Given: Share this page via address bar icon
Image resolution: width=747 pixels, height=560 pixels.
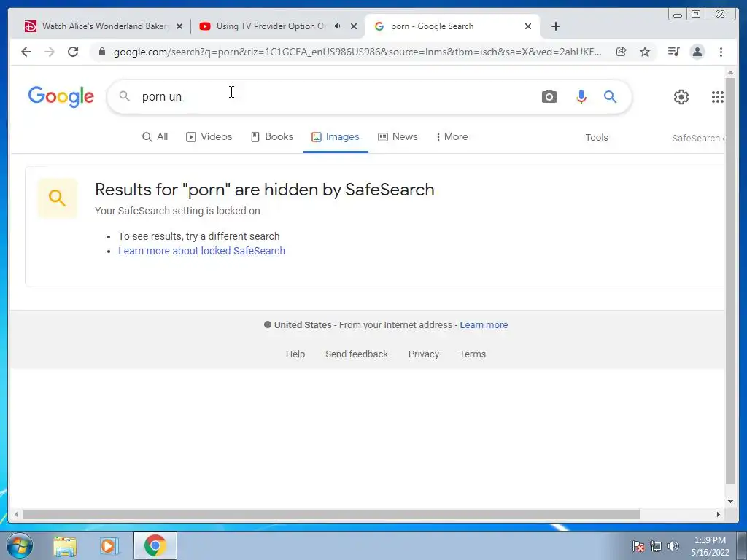Looking at the screenshot, I should point(622,52).
